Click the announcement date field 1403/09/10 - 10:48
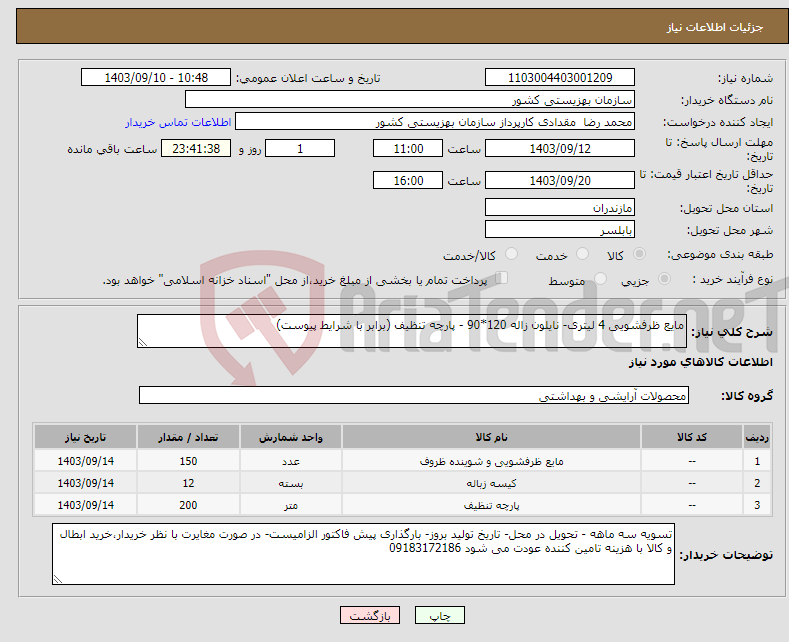Screen dimensions: 789x642 click(156, 77)
